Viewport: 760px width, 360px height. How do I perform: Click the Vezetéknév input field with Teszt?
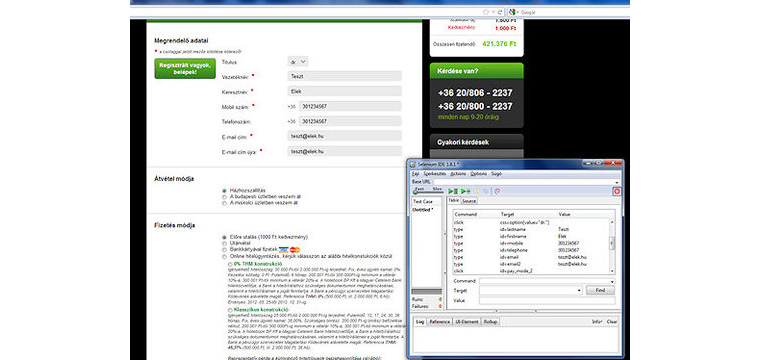pyautogui.click(x=344, y=76)
